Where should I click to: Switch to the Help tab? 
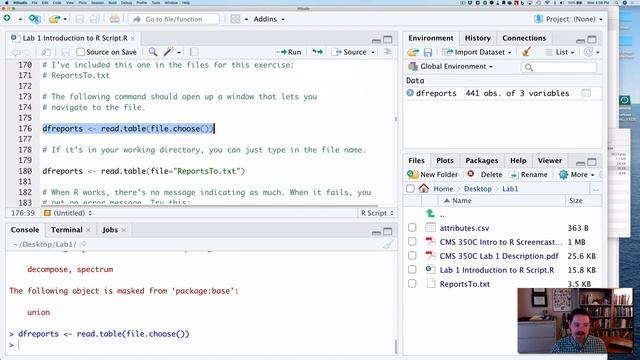(x=518, y=160)
